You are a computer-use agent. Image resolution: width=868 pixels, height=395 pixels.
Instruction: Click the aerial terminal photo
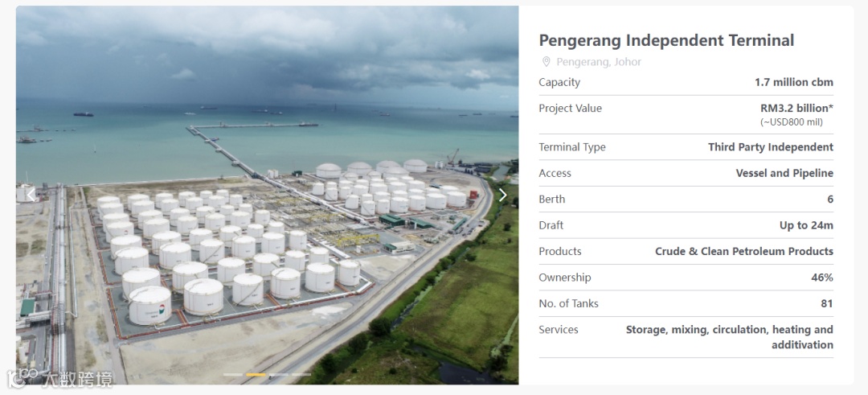[268, 195]
